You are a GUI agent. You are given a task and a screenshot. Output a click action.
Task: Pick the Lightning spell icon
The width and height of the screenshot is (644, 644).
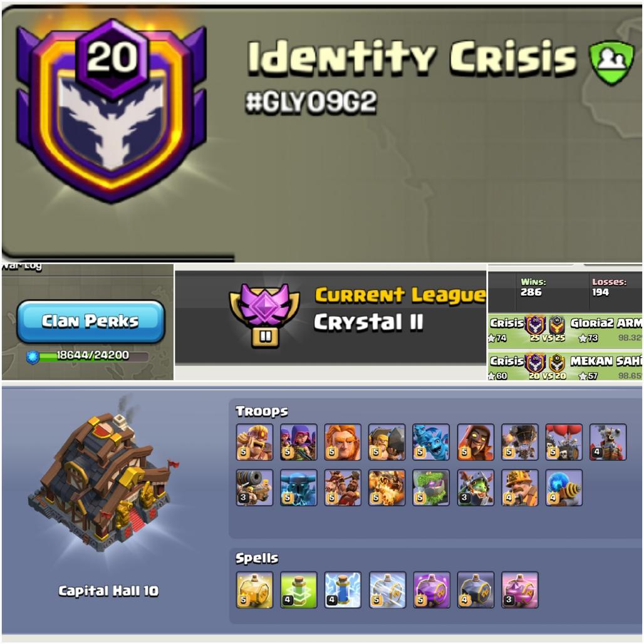click(343, 589)
